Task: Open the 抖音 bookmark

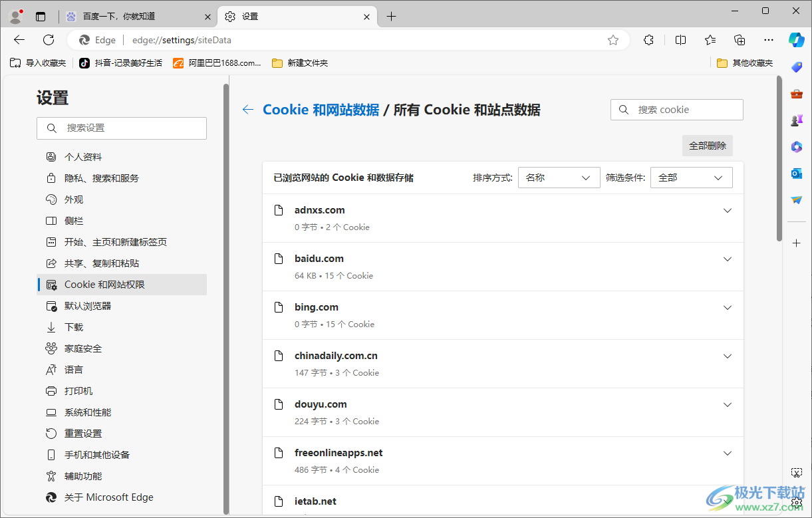Action: (x=121, y=63)
